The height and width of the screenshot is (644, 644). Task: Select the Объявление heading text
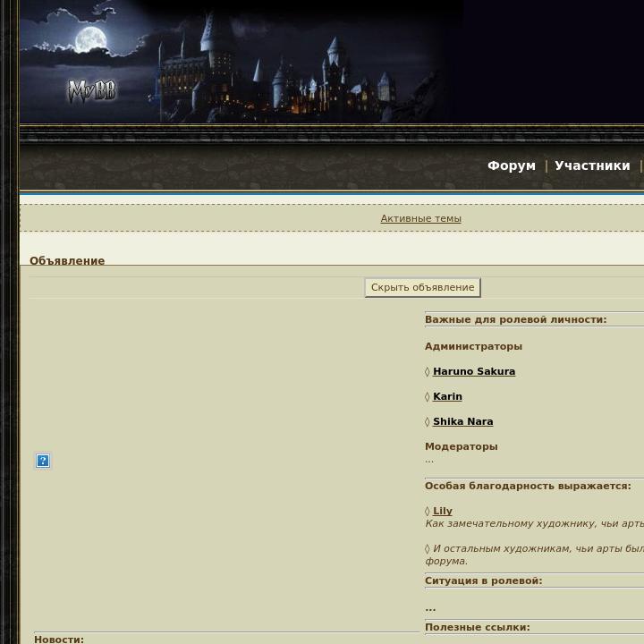coord(67,261)
